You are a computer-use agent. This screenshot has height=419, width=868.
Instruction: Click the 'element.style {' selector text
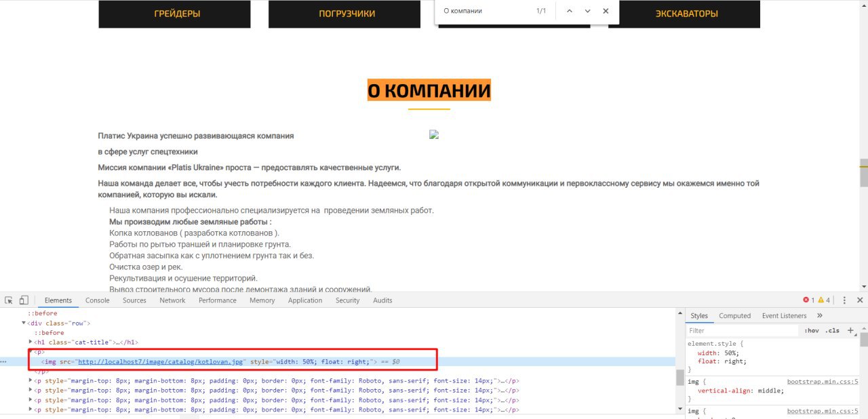click(x=715, y=344)
